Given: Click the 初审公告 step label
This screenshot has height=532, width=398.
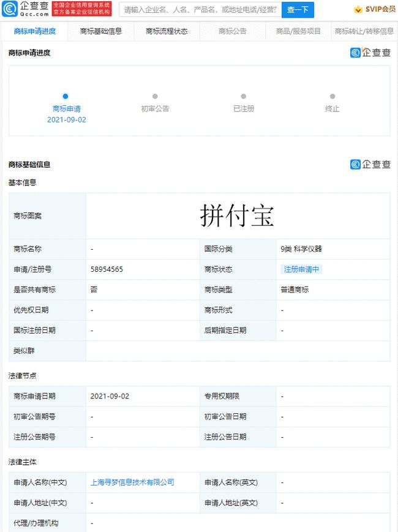Looking at the screenshot, I should point(155,109).
